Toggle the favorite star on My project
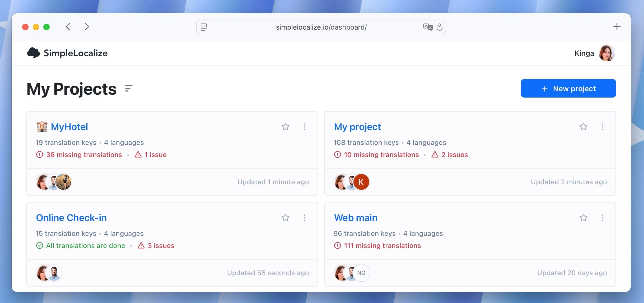The height and width of the screenshot is (303, 644). 583,127
